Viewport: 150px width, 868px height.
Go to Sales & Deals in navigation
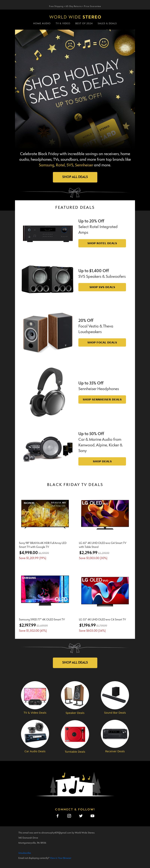(x=107, y=24)
